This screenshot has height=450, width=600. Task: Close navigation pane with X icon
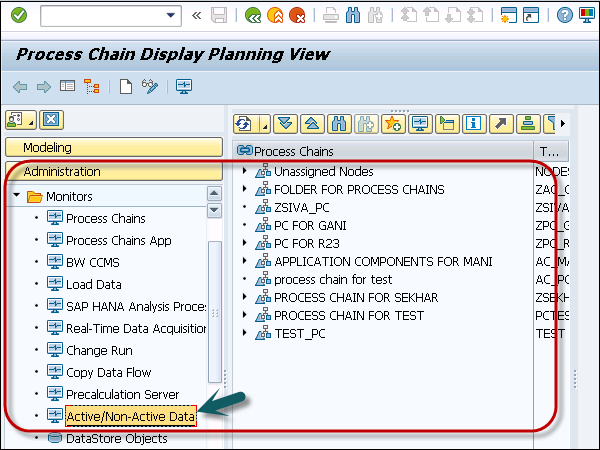tap(51, 120)
